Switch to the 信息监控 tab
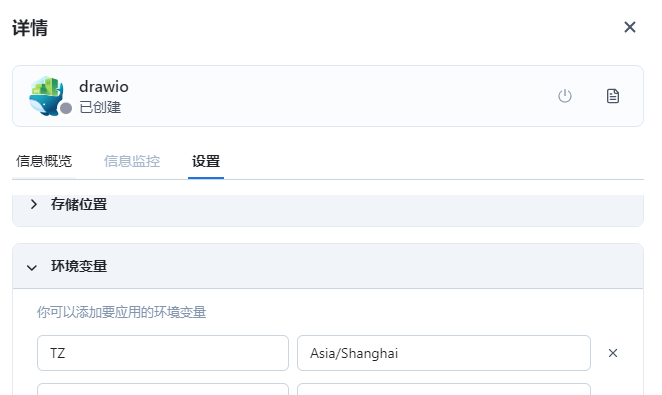This screenshot has width=662, height=395. pos(132,161)
